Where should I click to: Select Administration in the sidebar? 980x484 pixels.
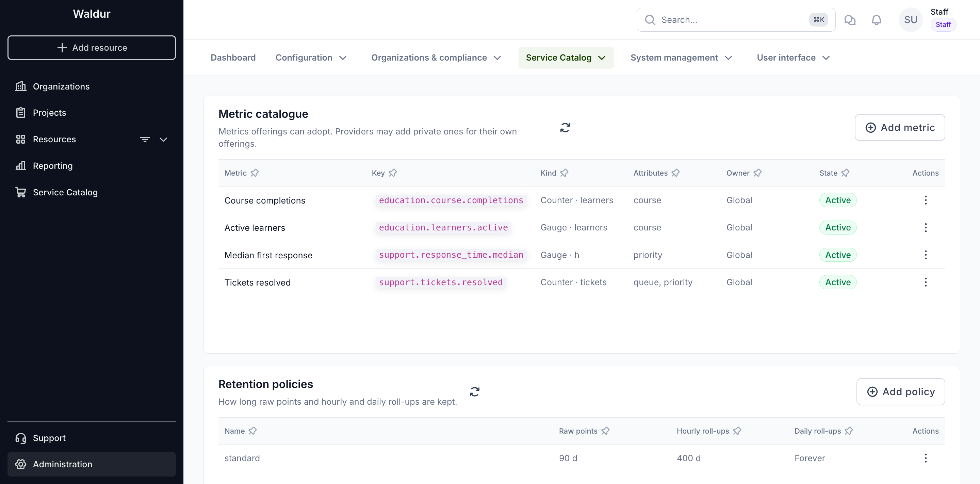(x=91, y=464)
